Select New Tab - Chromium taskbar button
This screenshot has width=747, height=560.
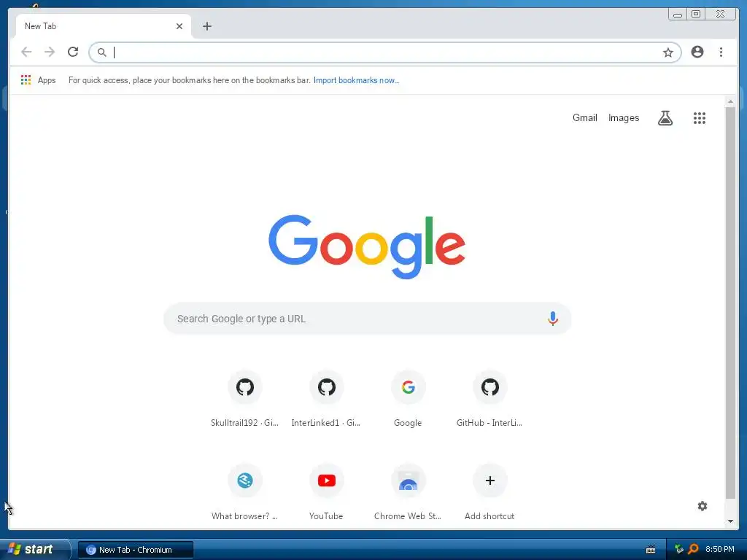tap(136, 550)
